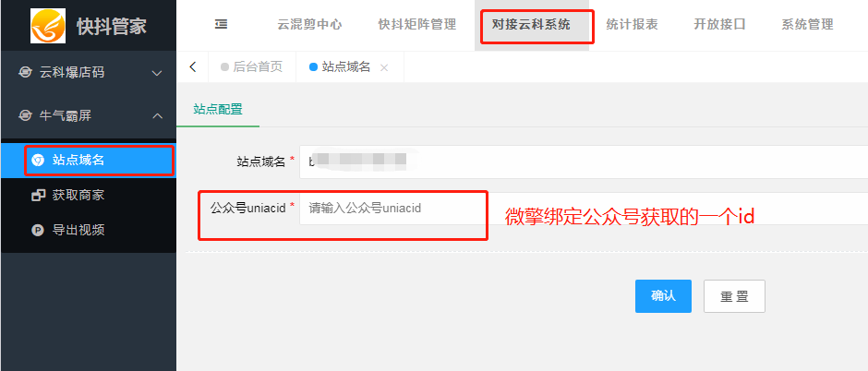Toggle sidebar with the hamburger collapse icon
The image size is (868, 371).
[221, 24]
